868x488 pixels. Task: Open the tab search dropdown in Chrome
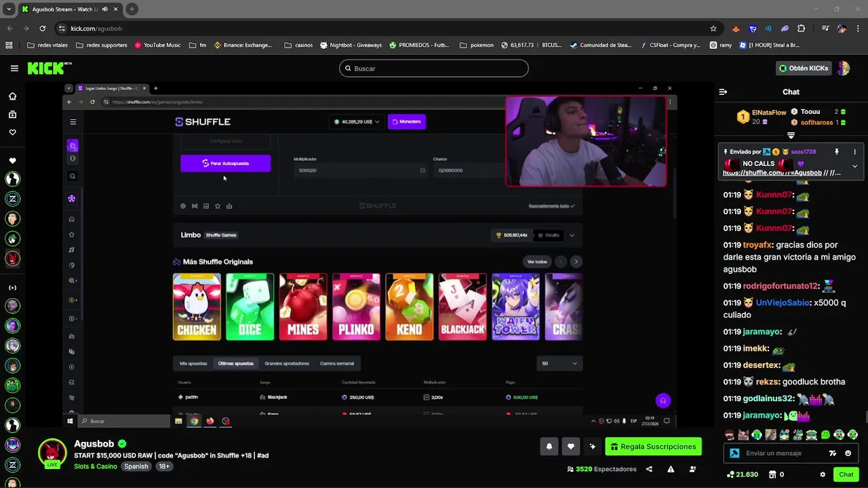[9, 9]
